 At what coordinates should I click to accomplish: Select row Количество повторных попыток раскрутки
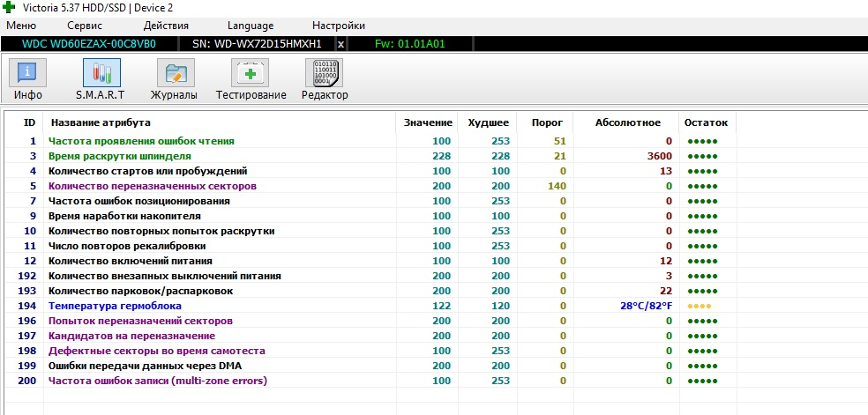click(370, 231)
